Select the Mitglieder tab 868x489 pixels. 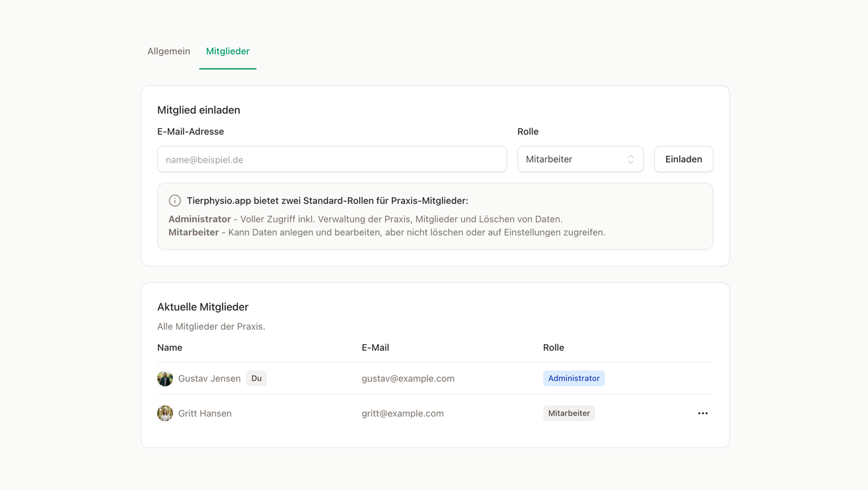pyautogui.click(x=228, y=51)
